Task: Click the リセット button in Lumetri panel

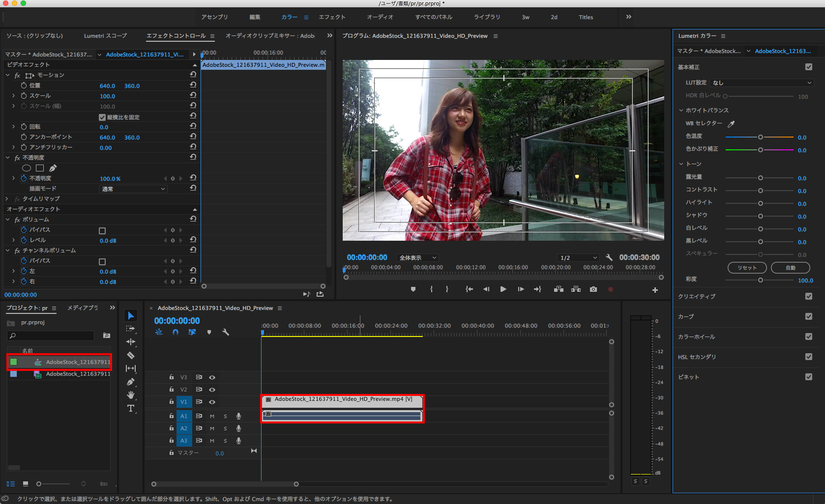Action: coord(747,268)
